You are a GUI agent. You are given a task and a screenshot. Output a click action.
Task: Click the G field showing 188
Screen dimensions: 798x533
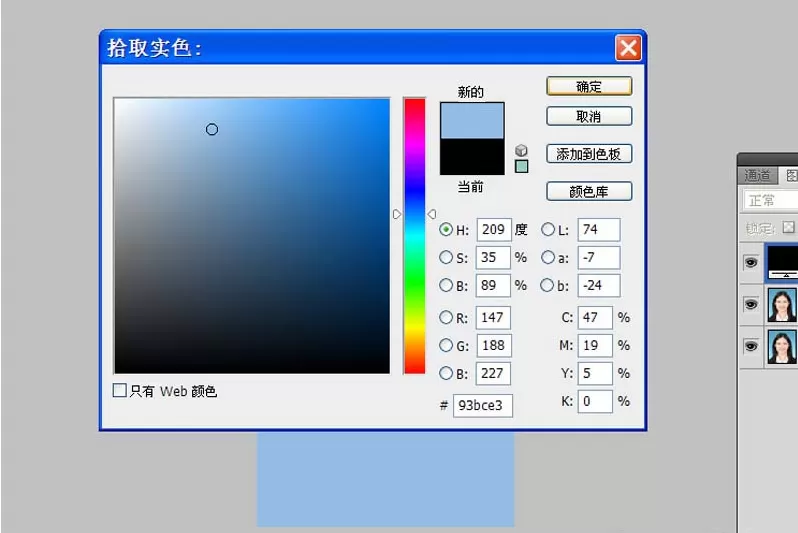[x=494, y=346]
